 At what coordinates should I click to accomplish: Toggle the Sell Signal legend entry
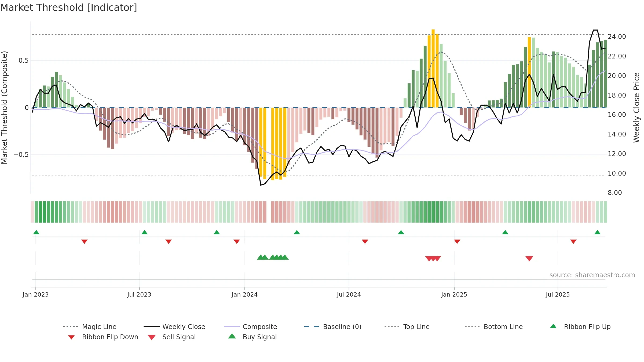pyautogui.click(x=172, y=337)
